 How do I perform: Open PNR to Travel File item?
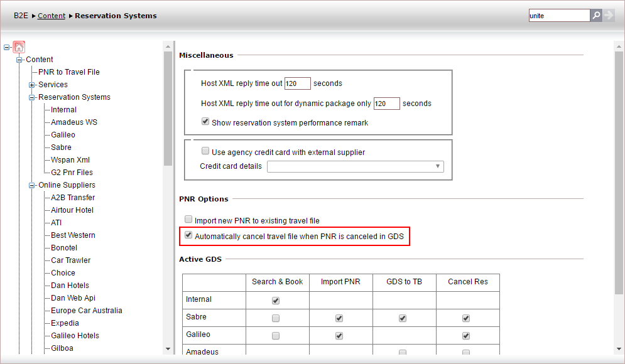69,72
